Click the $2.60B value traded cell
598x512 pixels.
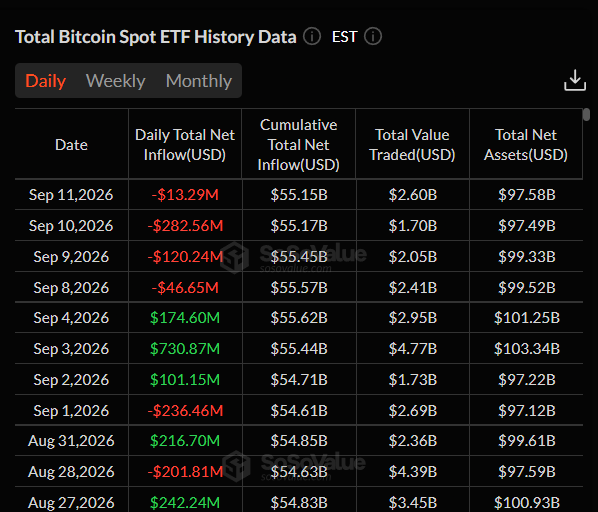pos(413,195)
